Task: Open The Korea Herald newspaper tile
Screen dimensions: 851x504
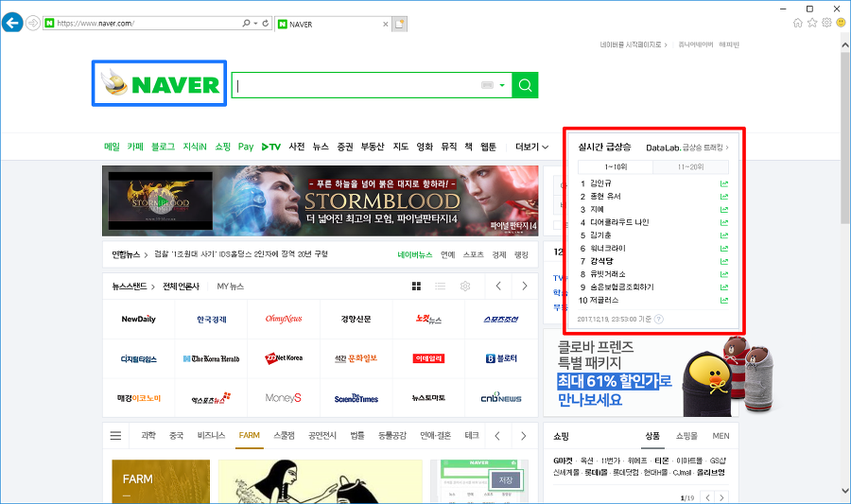Action: tap(211, 358)
